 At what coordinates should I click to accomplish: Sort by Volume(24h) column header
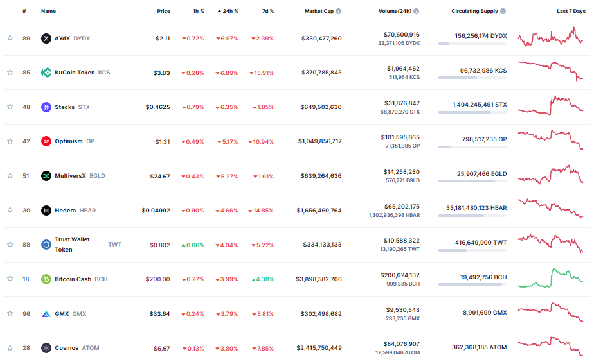click(x=395, y=11)
